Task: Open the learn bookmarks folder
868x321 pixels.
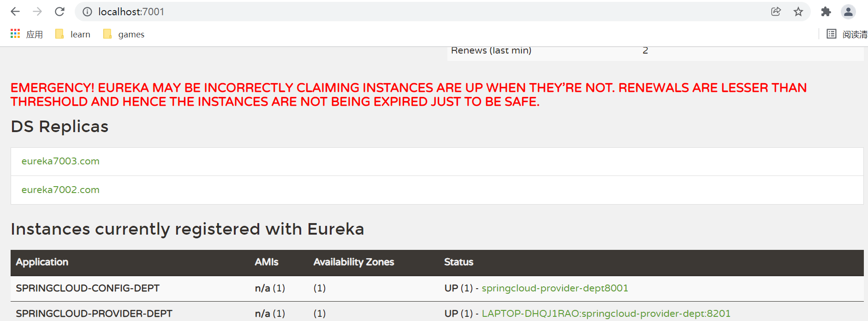Action: tap(73, 34)
